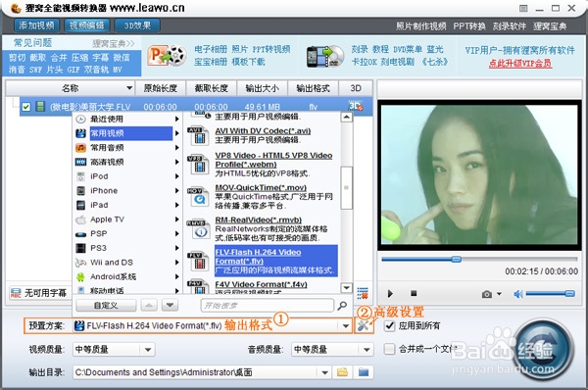This screenshot has width=588, height=390.
Task: Select F4V Video Format(*.f4v) entry
Action: [261, 284]
